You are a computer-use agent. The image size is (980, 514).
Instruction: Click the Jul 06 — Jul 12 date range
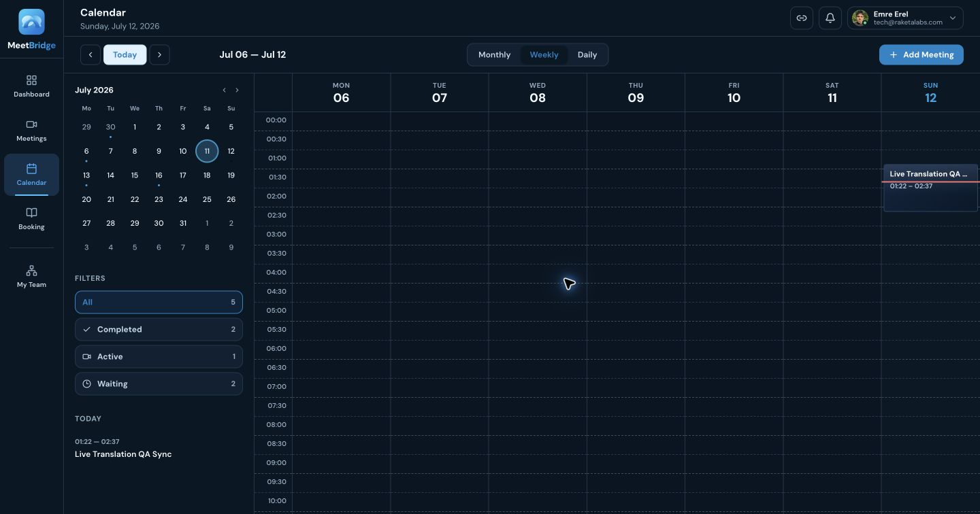(x=252, y=54)
